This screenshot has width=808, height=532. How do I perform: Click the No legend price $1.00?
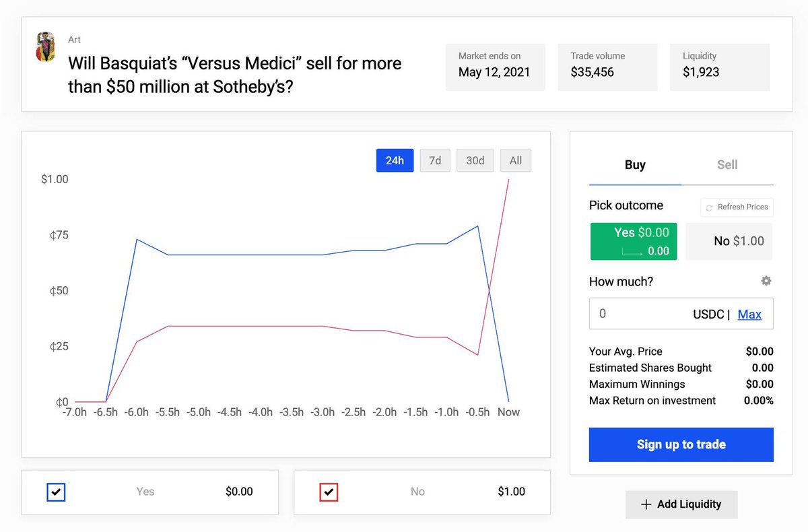coord(511,492)
